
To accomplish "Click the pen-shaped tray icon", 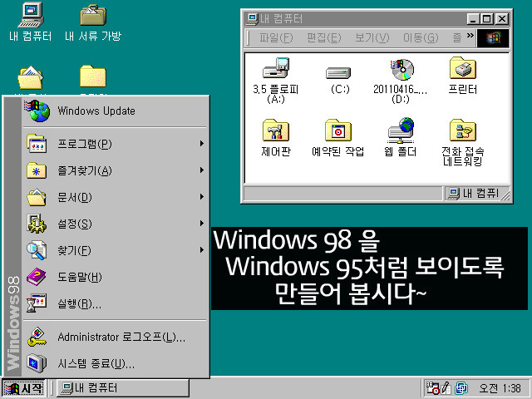I will click(x=446, y=388).
